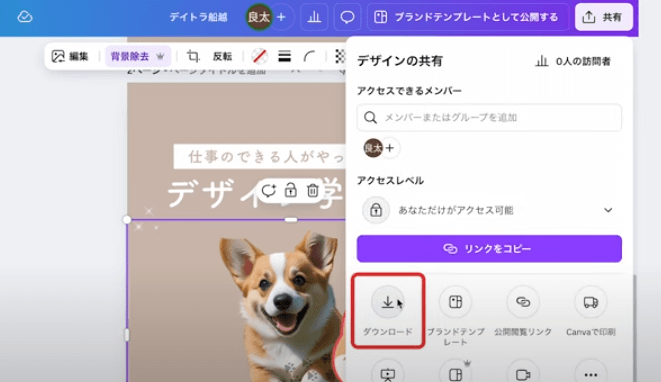Click 良太 avatar in share panel

373,148
